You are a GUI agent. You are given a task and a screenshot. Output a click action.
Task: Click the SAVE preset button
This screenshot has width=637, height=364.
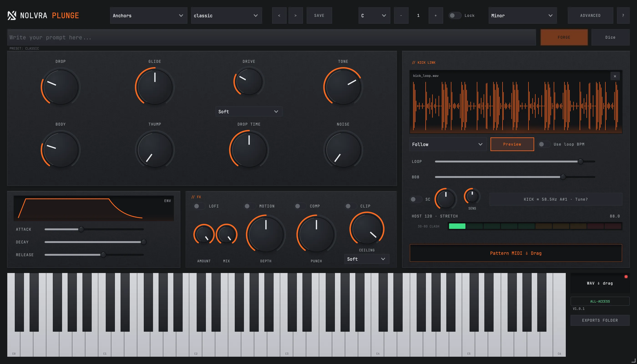coord(319,15)
